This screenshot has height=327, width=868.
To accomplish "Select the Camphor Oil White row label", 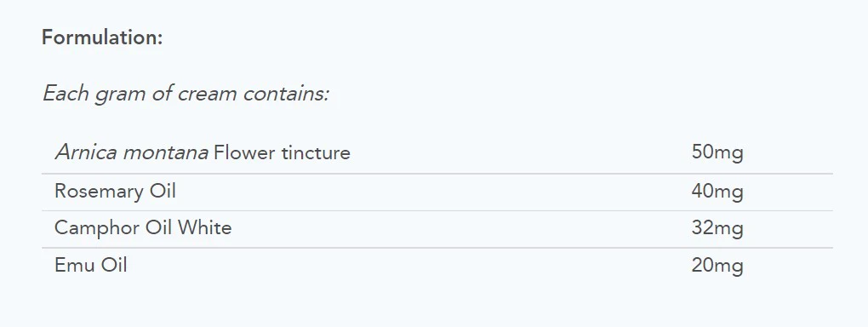I will tap(143, 227).
